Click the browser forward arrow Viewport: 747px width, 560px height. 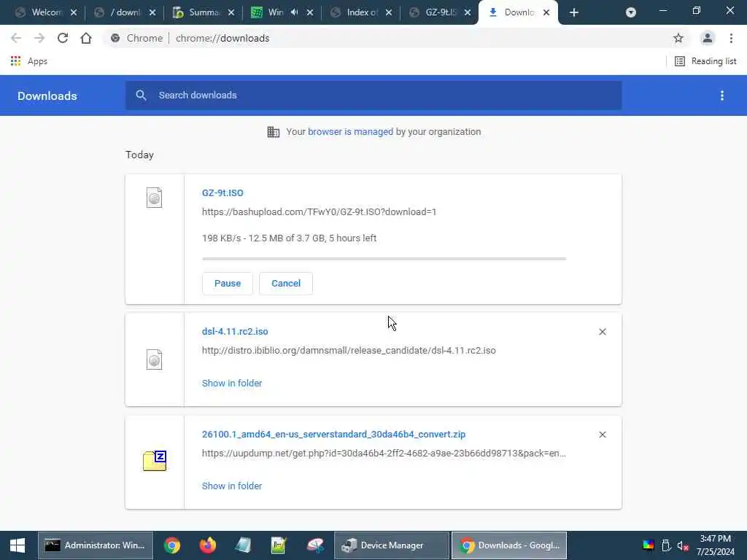[39, 38]
